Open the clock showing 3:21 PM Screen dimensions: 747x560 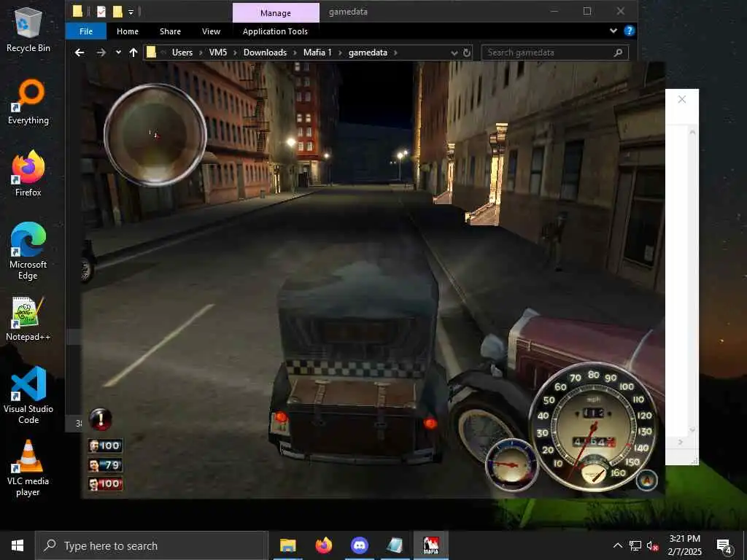684,545
